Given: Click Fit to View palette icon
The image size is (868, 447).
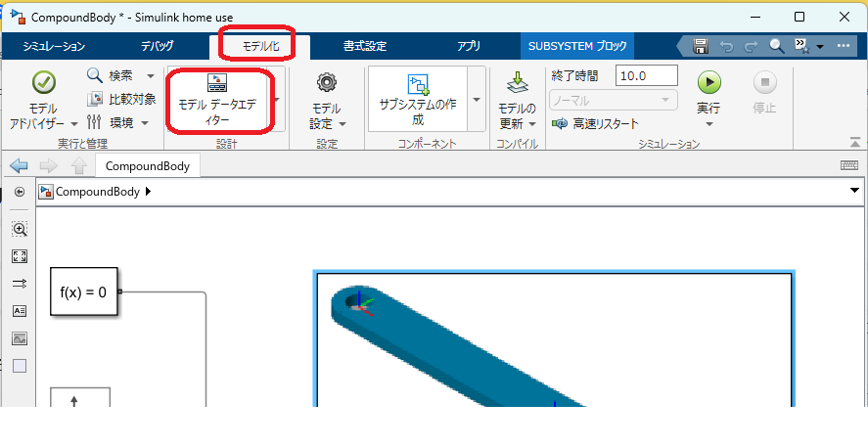Looking at the screenshot, I should (20, 256).
